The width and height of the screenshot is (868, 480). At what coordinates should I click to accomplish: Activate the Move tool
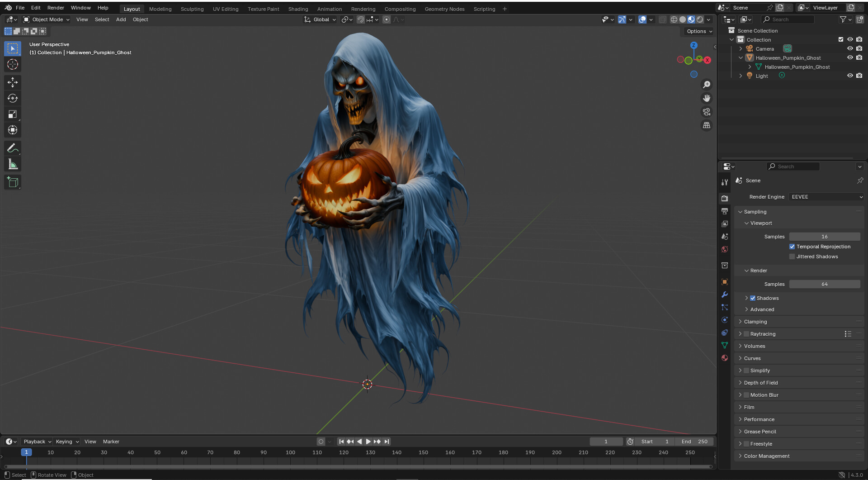click(13, 82)
